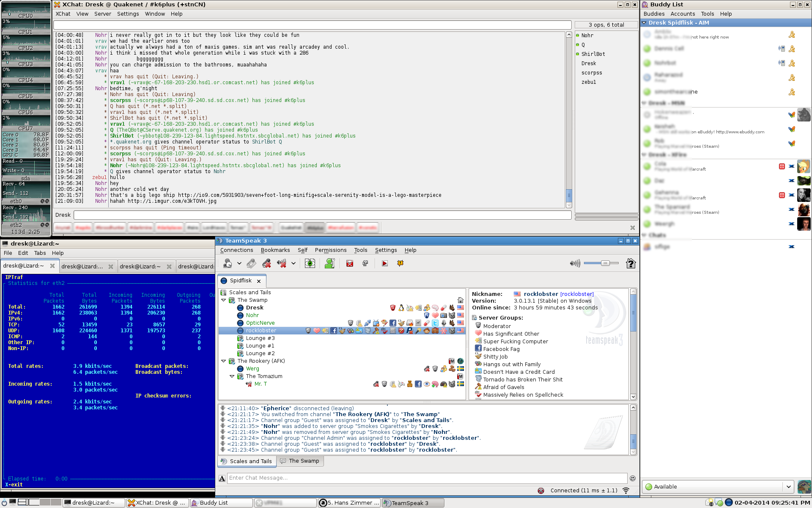This screenshot has height=508, width=812.
Task: Open Hans Zimmer music player taskbar button
Action: (x=349, y=503)
